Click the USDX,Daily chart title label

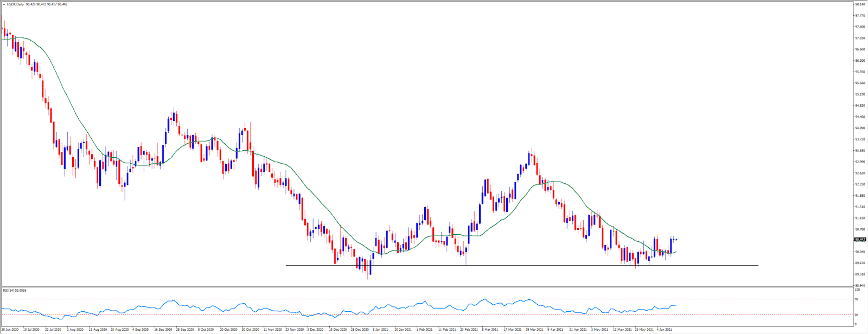click(x=16, y=4)
